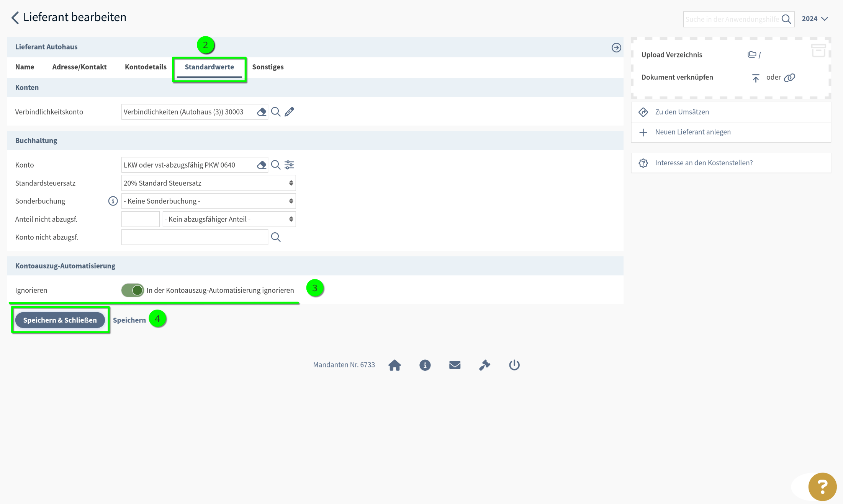Click the link icon to attach document

tap(789, 78)
